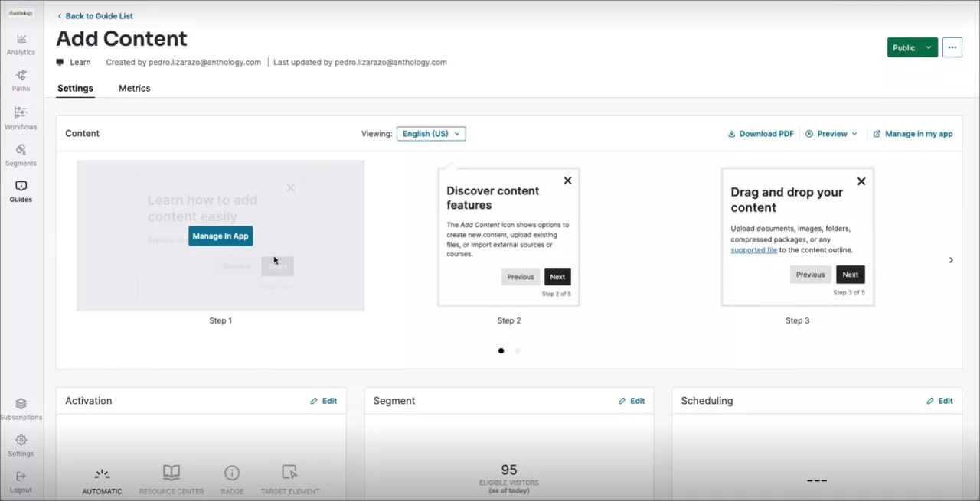Click the Logout icon

pos(21,481)
